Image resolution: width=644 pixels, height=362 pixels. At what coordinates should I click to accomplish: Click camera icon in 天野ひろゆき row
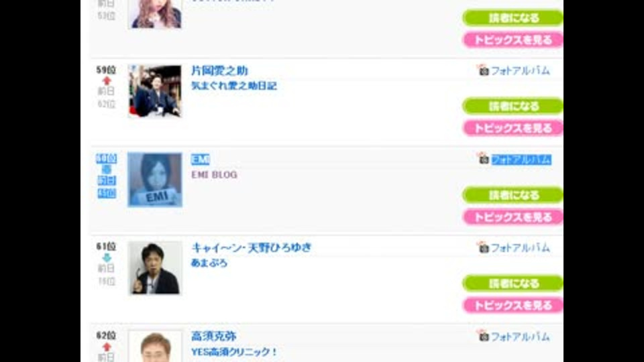(x=483, y=247)
